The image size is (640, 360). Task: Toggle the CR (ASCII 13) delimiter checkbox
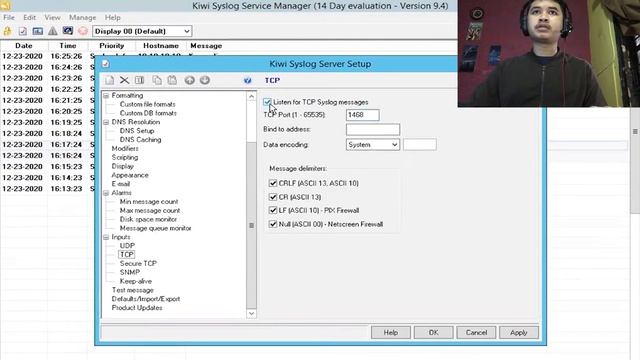click(273, 197)
